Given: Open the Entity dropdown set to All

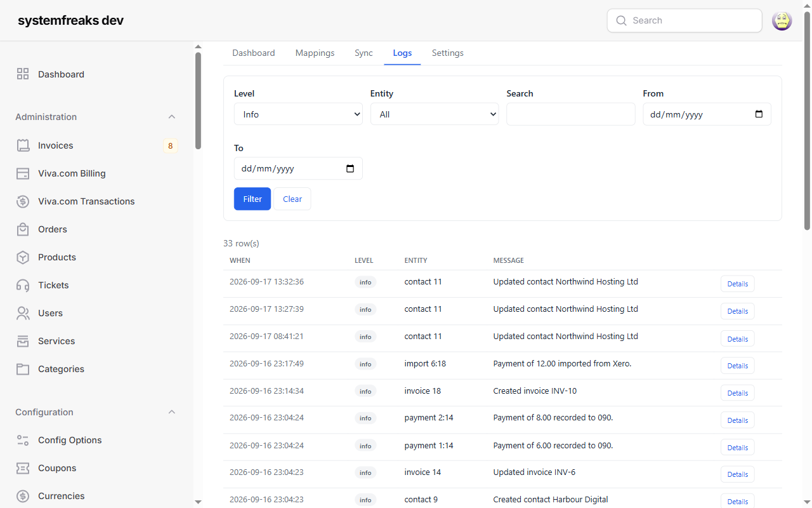Looking at the screenshot, I should pos(435,114).
